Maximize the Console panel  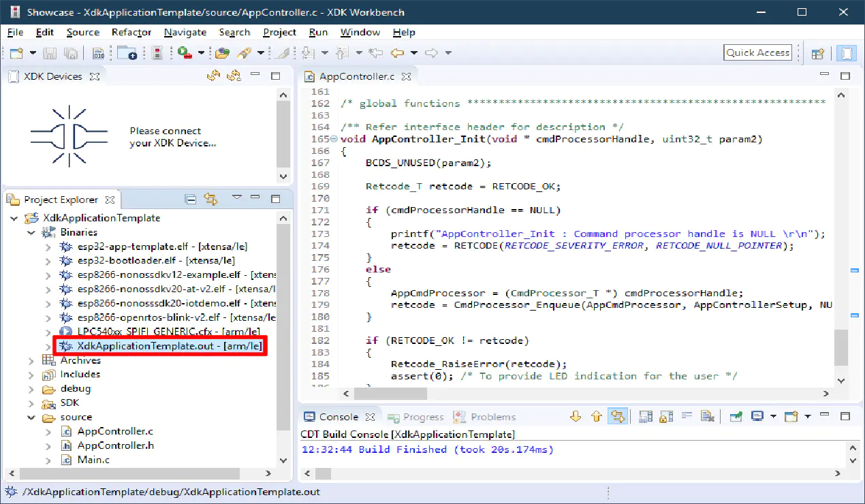coord(845,416)
